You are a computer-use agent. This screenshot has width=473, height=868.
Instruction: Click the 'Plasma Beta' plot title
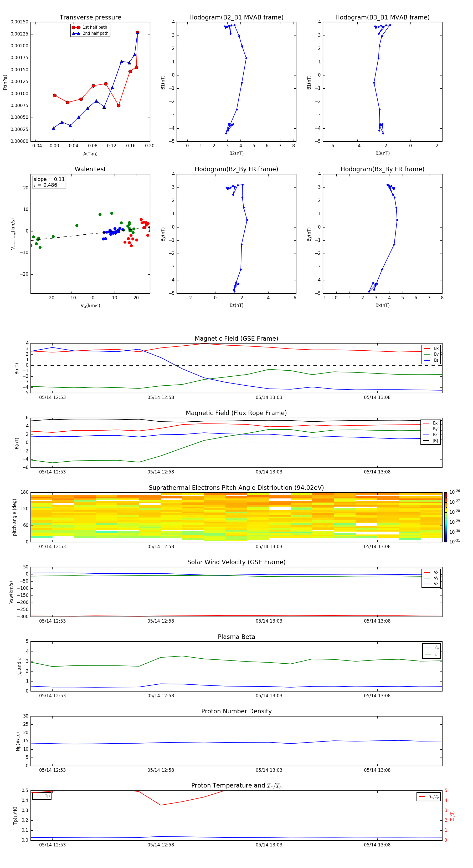pos(236,637)
